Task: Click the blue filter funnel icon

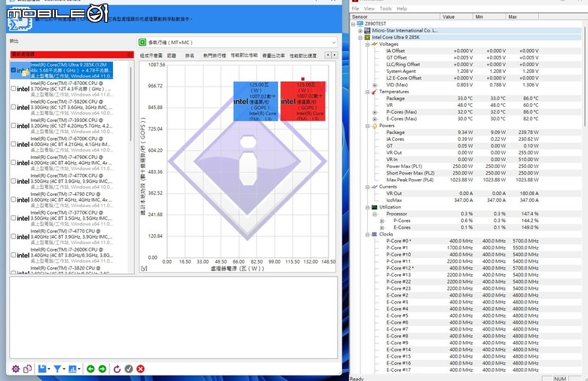Action: point(57,369)
